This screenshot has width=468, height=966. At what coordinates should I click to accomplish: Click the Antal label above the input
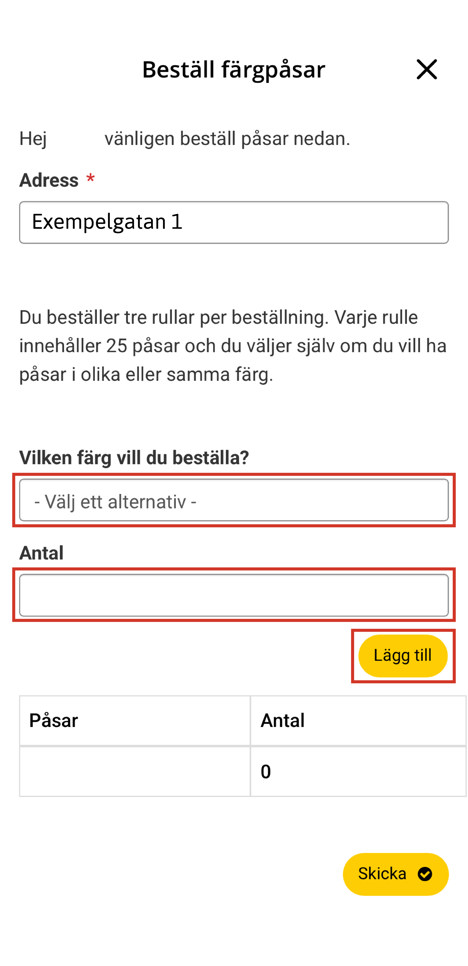coord(41,553)
